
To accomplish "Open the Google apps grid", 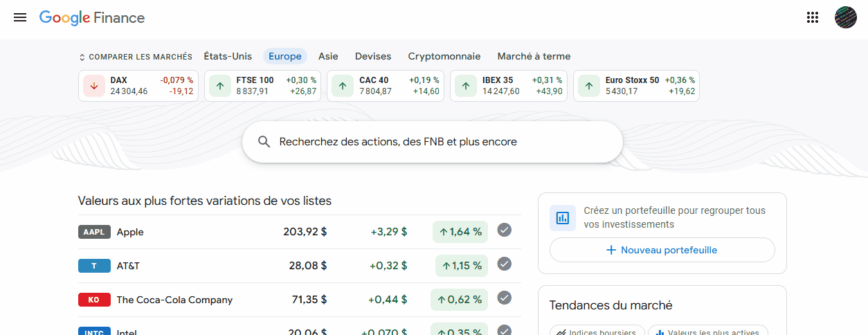I will (813, 17).
